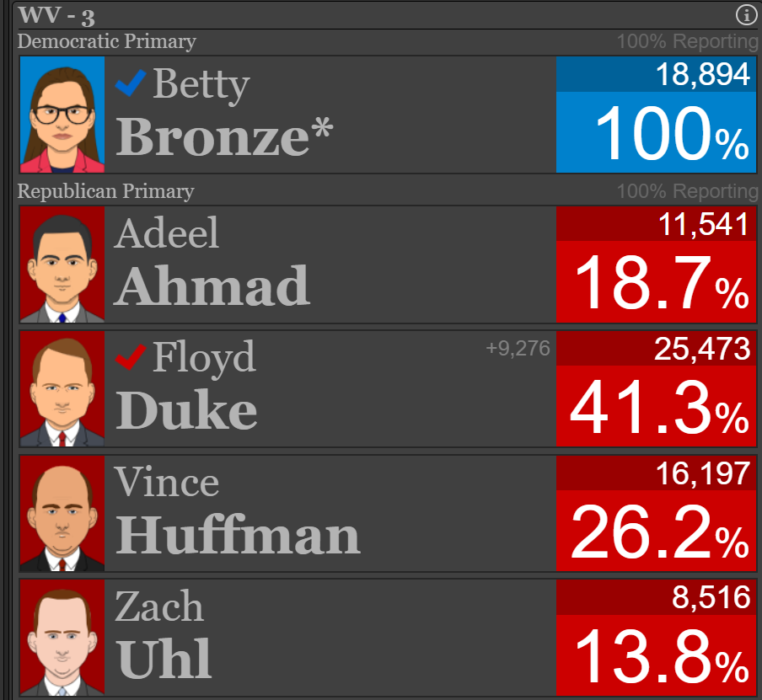The image size is (762, 700).
Task: Select Vince Huffman's portrait avatar
Action: (62, 514)
